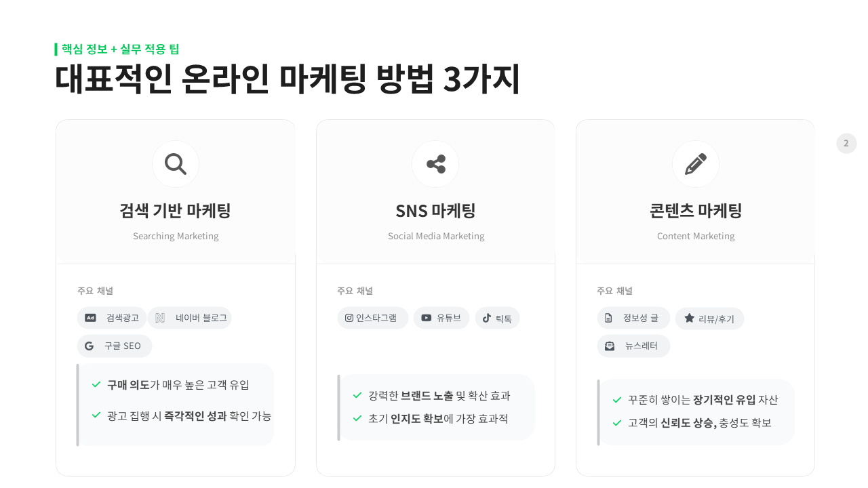Viewport: 868px width, 488px height.
Task: Click the pencil icon above 콘텐츠 마케팅
Action: click(x=695, y=164)
